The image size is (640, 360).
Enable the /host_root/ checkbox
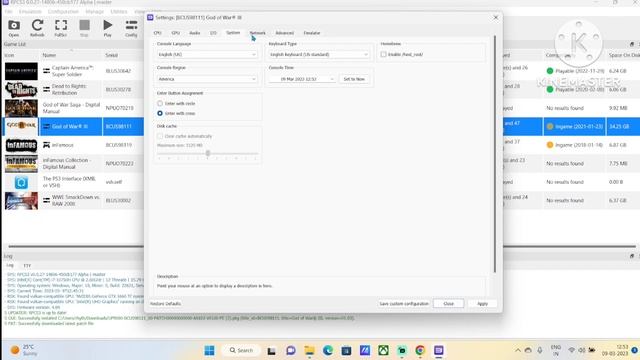pos(383,54)
